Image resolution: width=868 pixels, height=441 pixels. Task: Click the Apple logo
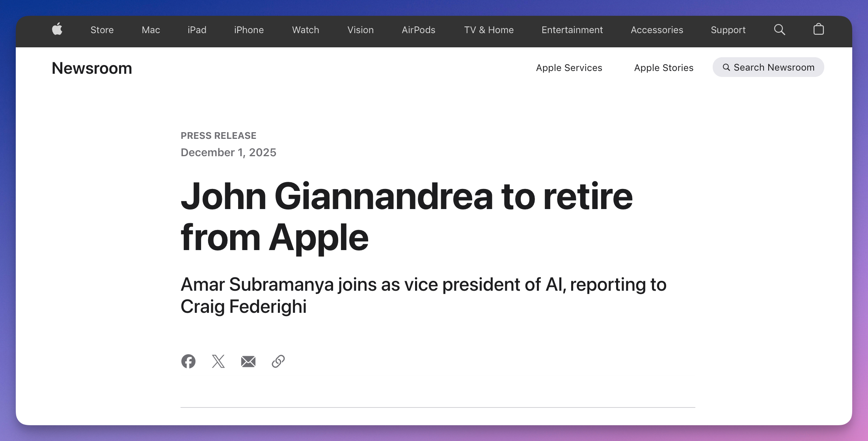(x=57, y=30)
